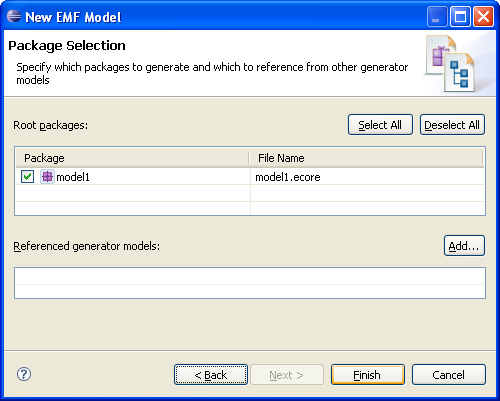
Task: Click the Package column header
Action: [132, 158]
